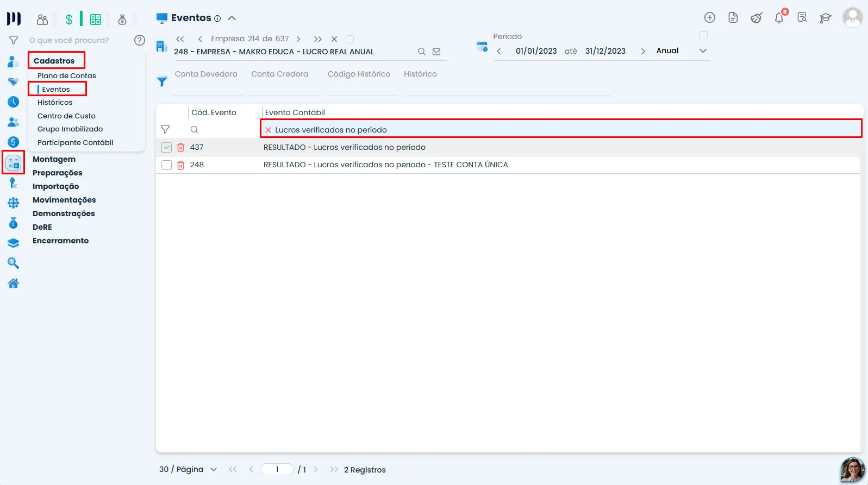Open the Encerramento section
This screenshot has width=868, height=485.
(60, 241)
